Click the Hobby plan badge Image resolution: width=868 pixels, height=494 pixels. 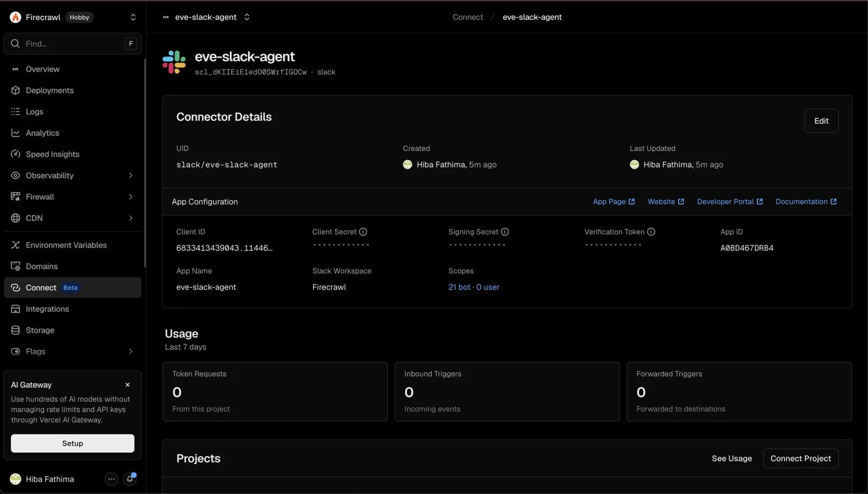pos(79,17)
